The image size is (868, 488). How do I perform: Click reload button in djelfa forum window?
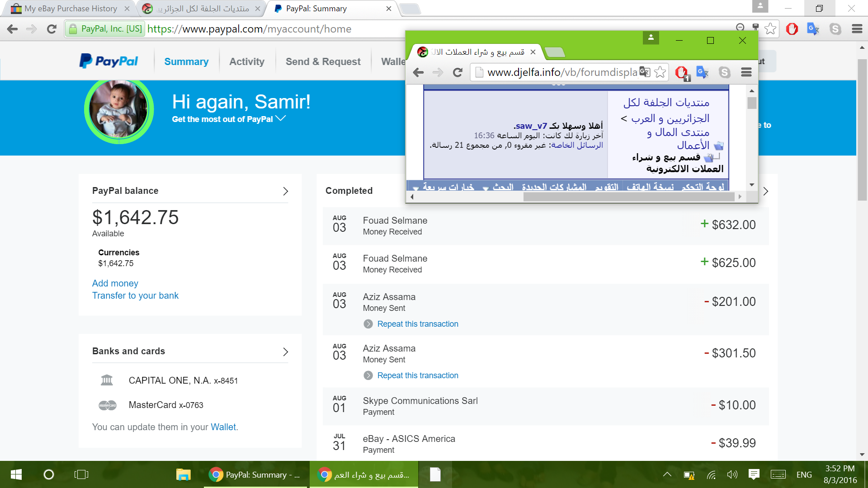coord(458,72)
